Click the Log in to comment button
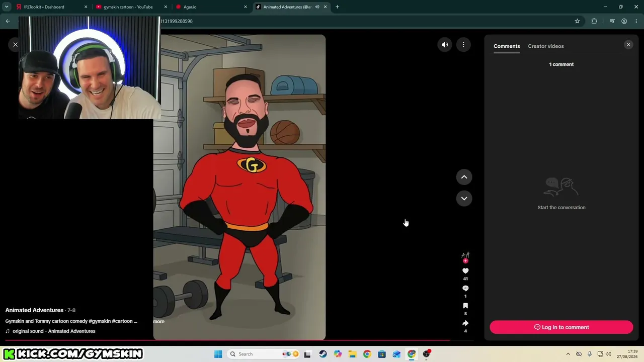The width and height of the screenshot is (644, 362). (561, 327)
